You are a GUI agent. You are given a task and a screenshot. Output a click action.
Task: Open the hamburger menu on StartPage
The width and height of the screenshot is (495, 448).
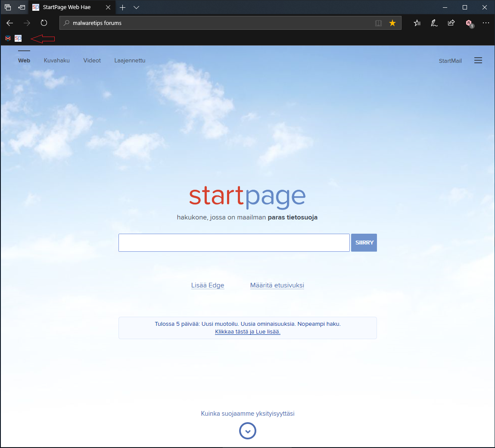478,60
